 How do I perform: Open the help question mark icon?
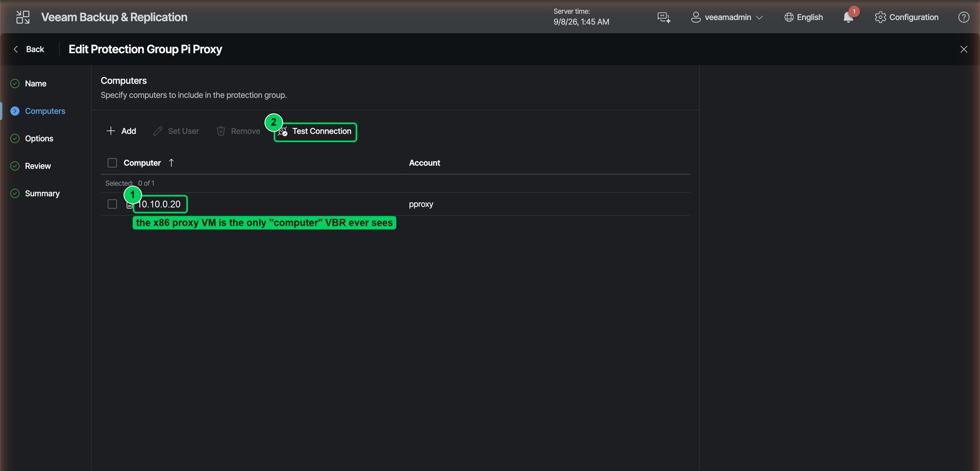click(x=964, y=17)
